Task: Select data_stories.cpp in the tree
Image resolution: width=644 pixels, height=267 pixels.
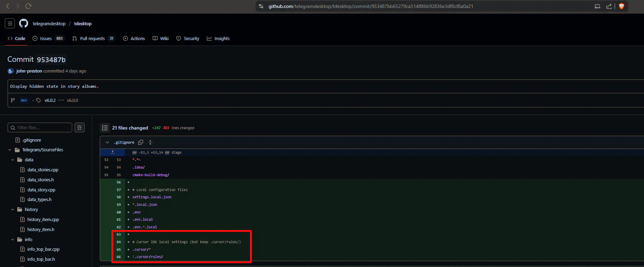Action: pos(43,170)
